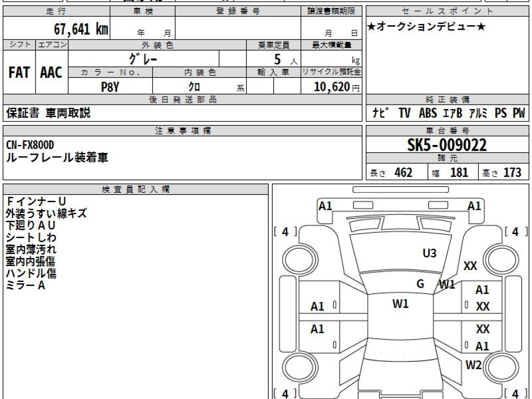The image size is (532, 399).
Task: Select the 純正装備 header
Action: [x=448, y=100]
